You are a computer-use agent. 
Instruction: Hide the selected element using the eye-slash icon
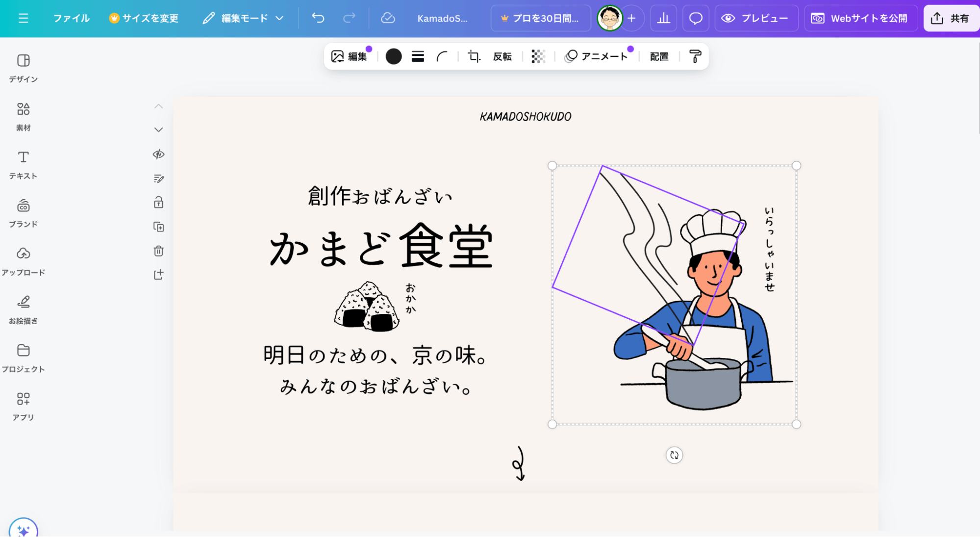pyautogui.click(x=158, y=154)
